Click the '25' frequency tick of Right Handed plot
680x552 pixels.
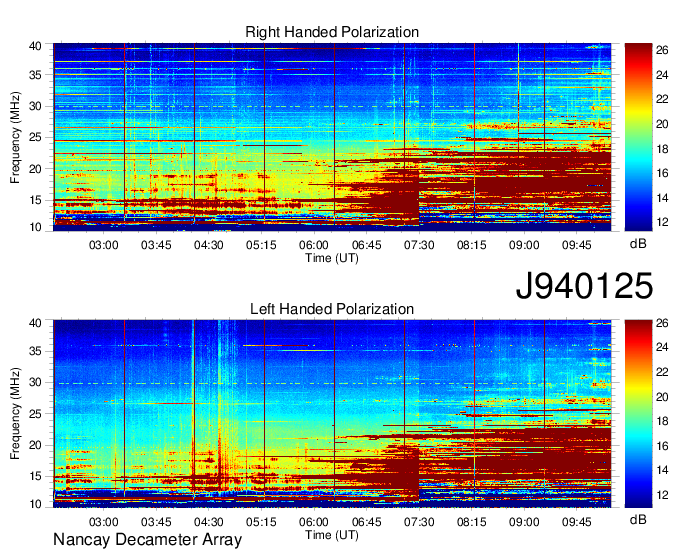pos(35,137)
